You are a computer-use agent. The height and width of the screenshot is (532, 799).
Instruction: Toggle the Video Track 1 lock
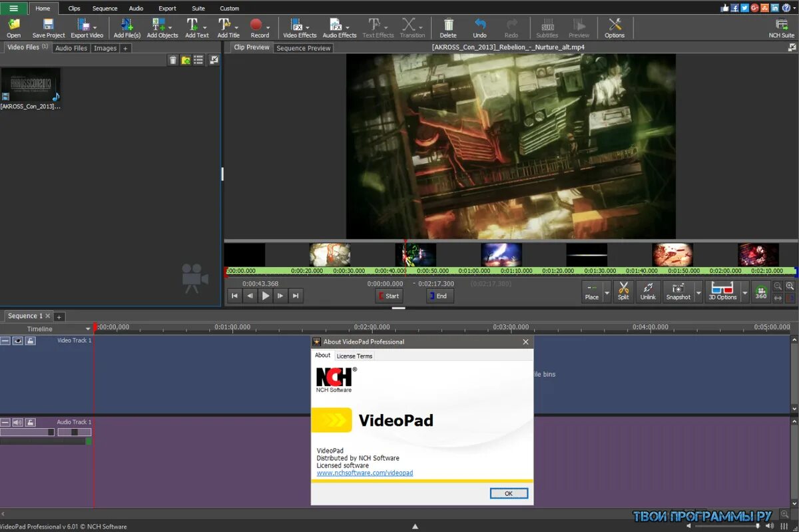[31, 340]
